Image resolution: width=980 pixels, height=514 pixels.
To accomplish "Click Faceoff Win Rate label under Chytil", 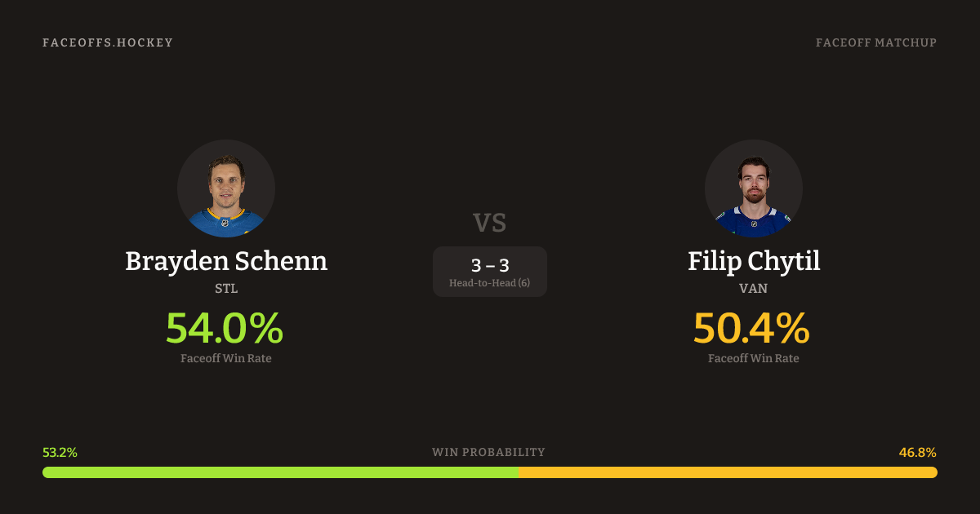I will [754, 358].
